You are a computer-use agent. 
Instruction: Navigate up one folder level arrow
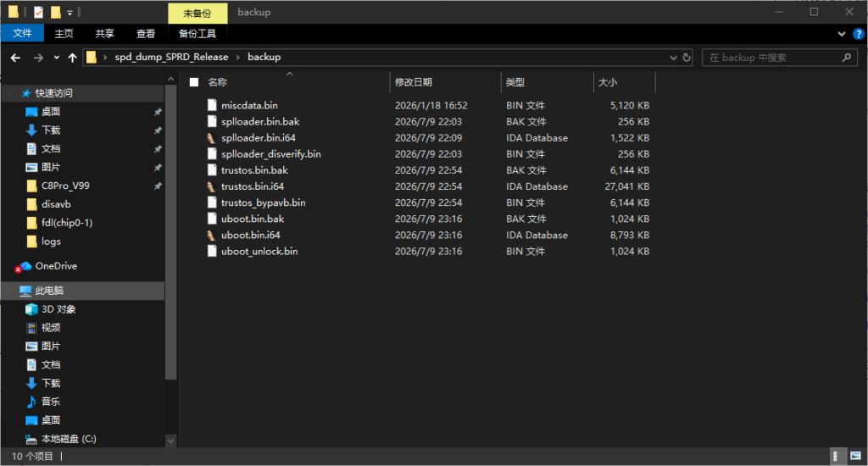pyautogui.click(x=73, y=58)
